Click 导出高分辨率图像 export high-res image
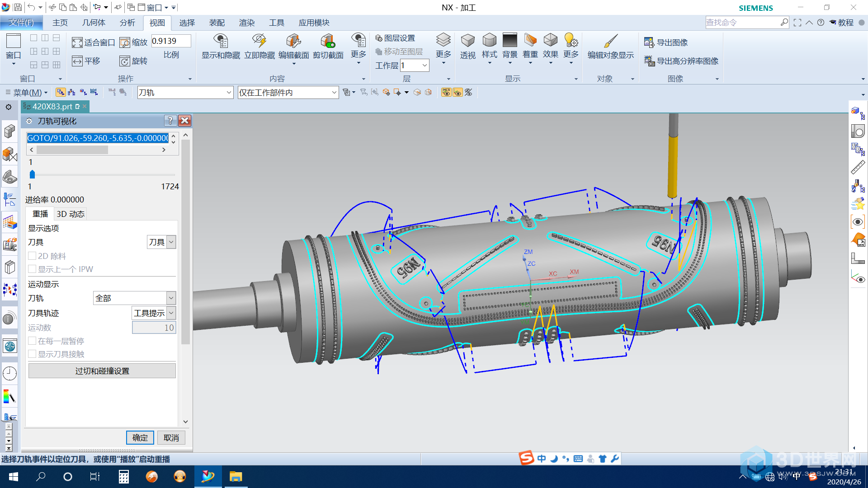Screen dimensions: 868x488 tap(681, 61)
